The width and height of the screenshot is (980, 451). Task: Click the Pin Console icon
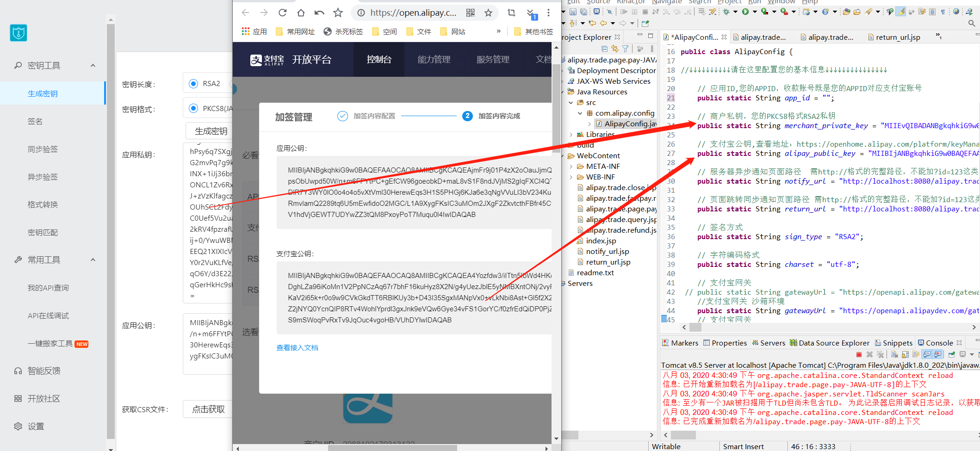point(951,354)
